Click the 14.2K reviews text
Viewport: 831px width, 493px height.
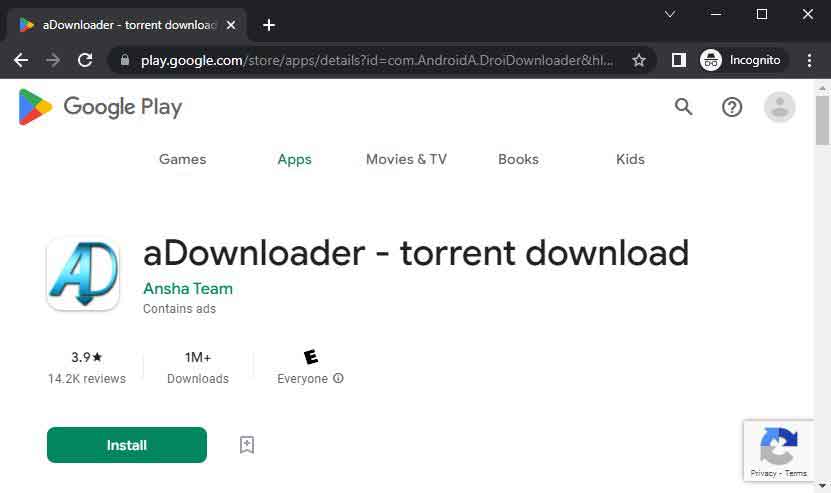[x=87, y=378]
